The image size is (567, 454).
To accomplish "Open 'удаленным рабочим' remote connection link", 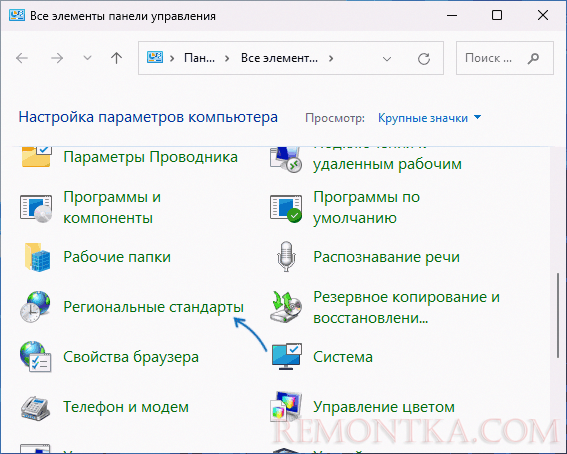I will click(387, 164).
